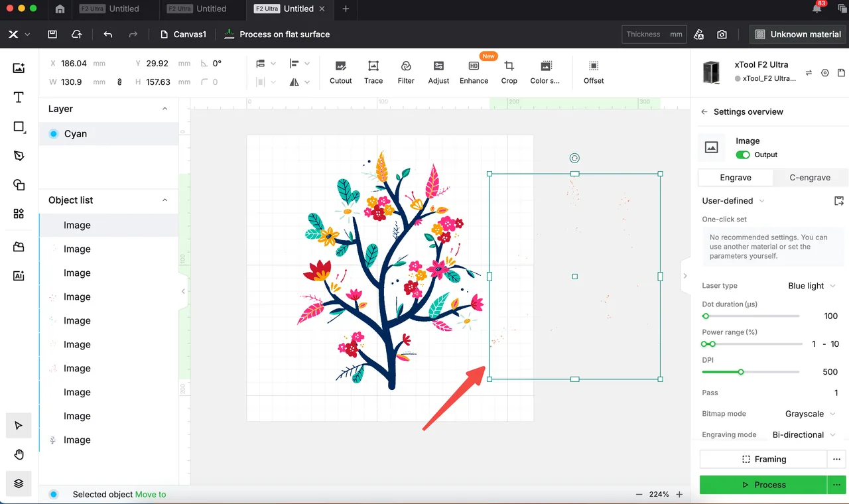Go back from Settings overview
The image size is (849, 504).
tap(704, 112)
